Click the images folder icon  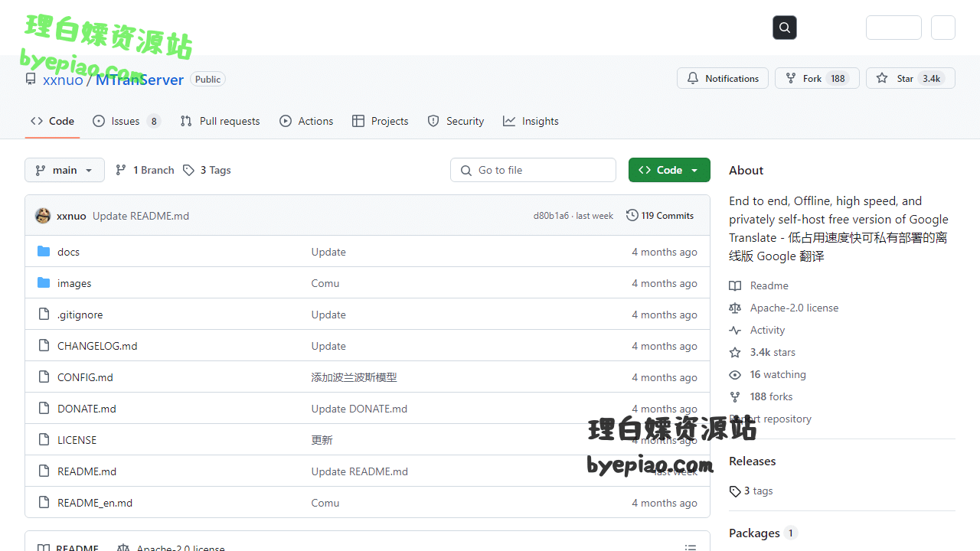point(44,283)
